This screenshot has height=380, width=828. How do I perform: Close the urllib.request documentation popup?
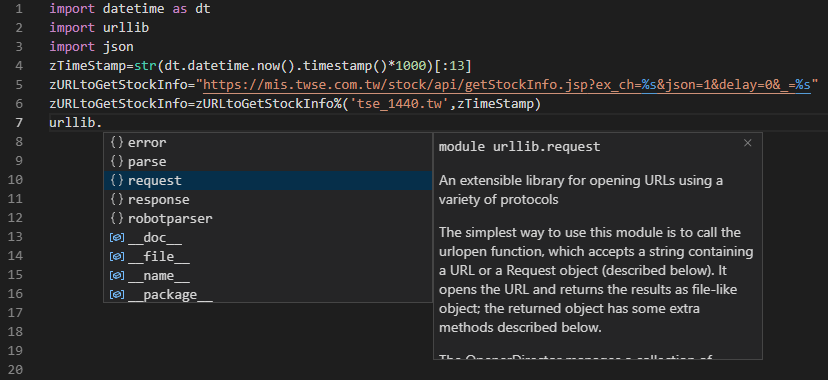coord(747,143)
